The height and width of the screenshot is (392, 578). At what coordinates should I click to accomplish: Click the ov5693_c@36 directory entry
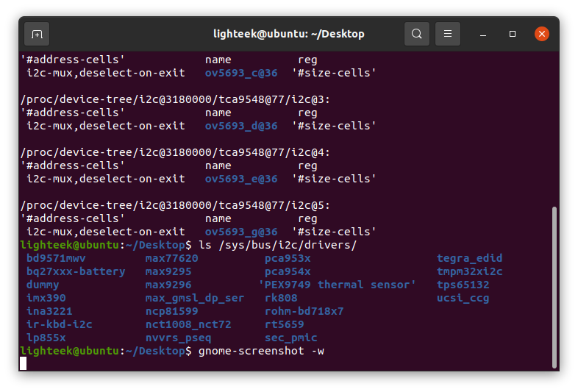pos(241,73)
